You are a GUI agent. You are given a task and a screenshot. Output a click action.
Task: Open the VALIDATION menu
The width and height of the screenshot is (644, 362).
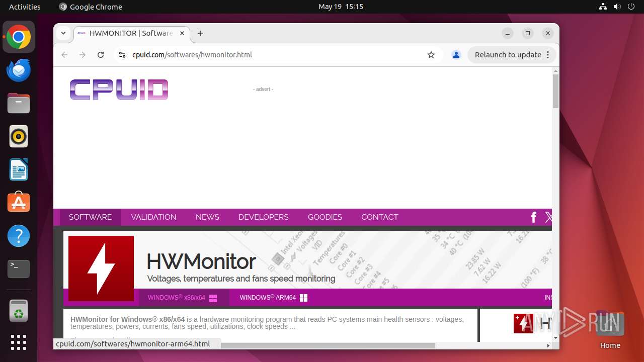(153, 217)
